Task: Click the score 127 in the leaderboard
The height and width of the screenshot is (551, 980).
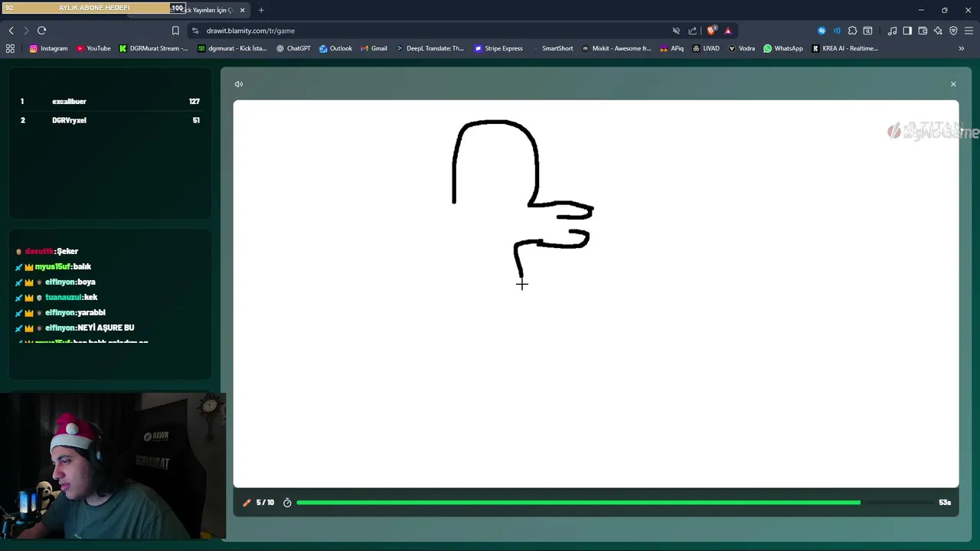Action: (x=194, y=102)
